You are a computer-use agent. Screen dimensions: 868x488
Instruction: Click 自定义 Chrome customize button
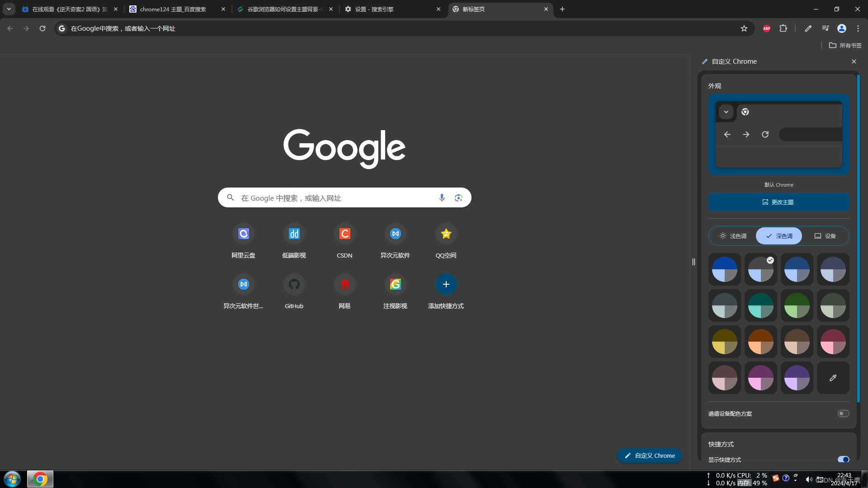(649, 455)
